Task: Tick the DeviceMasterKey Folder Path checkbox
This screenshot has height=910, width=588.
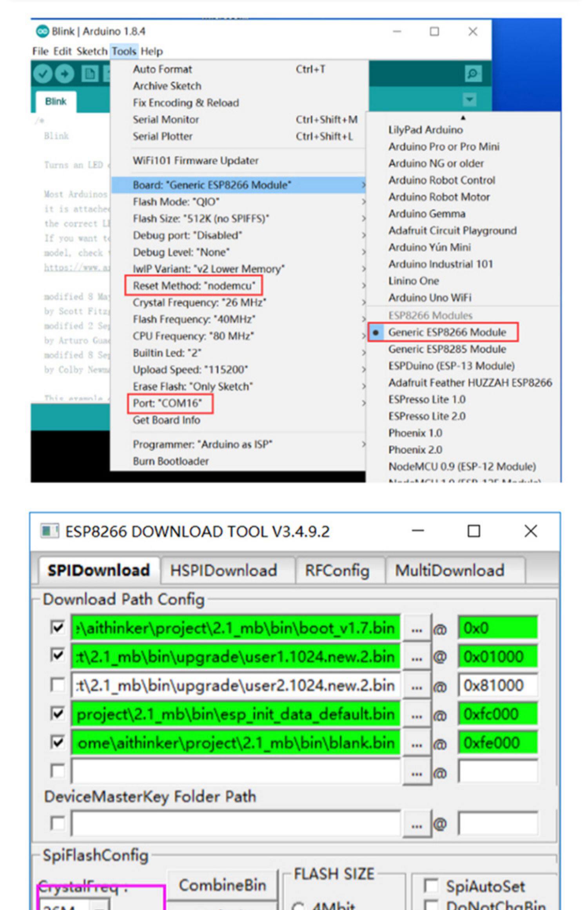Action: 58,823
